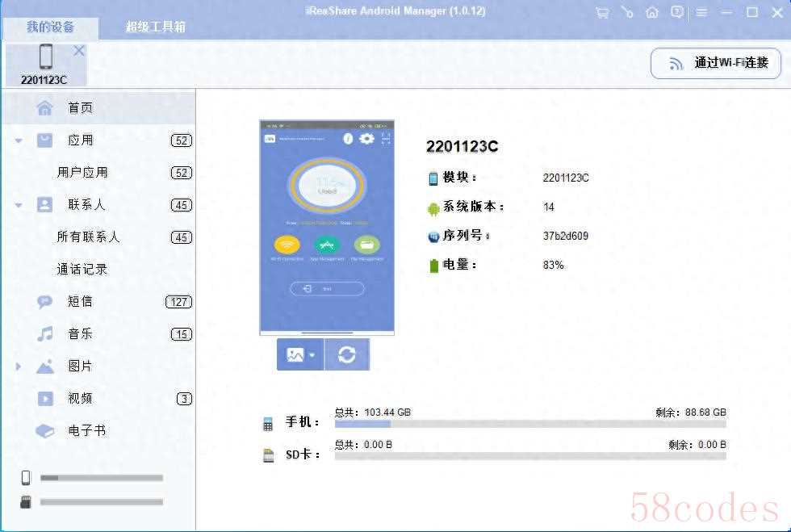
Task: Click the phone icon beside 手机 storage
Action: tap(268, 424)
